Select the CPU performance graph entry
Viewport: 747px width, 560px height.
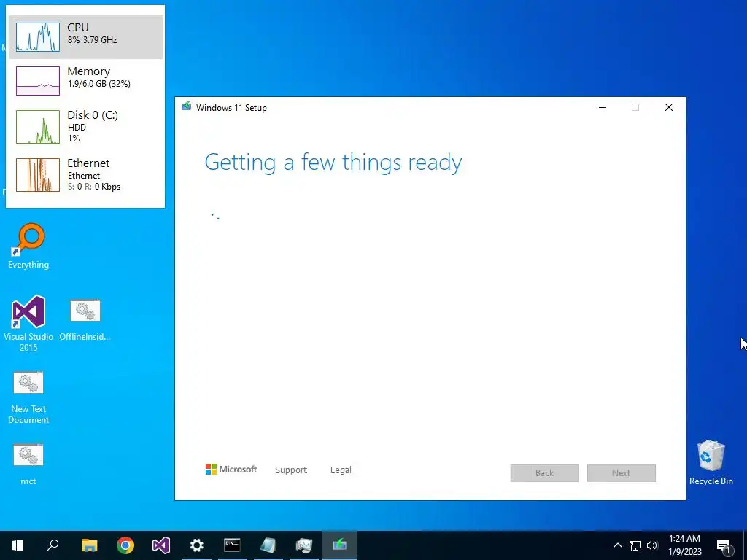tap(86, 37)
